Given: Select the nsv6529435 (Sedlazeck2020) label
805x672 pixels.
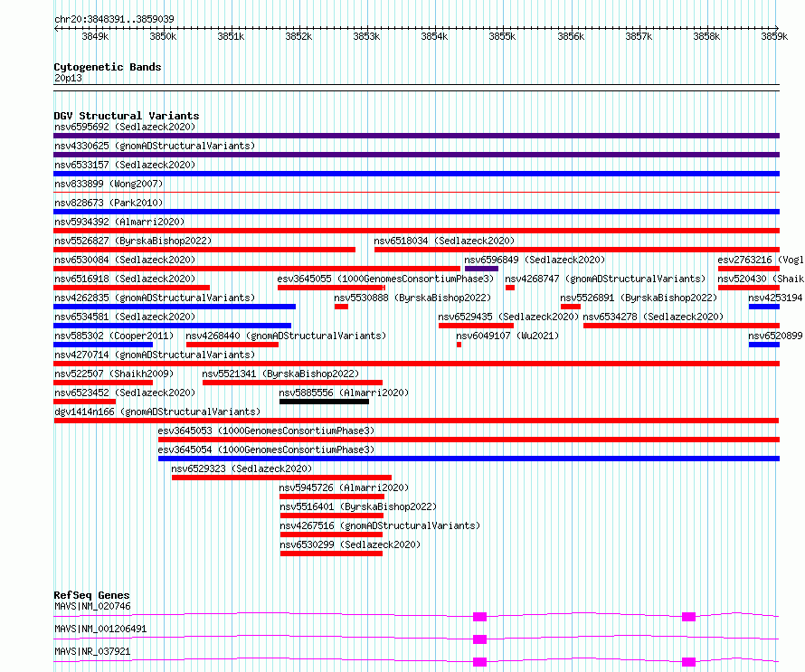Looking at the screenshot, I should 508,317.
